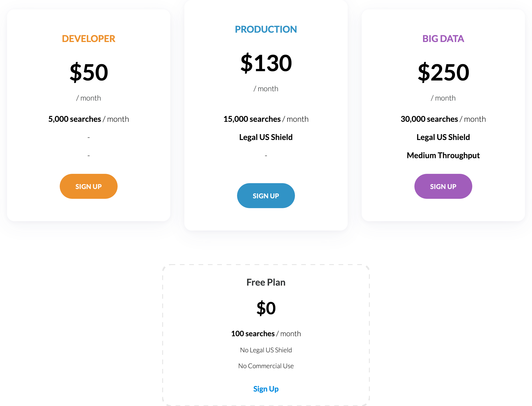Click the 100 searches per month line
Image resolution: width=532 pixels, height=406 pixels.
pyautogui.click(x=266, y=334)
